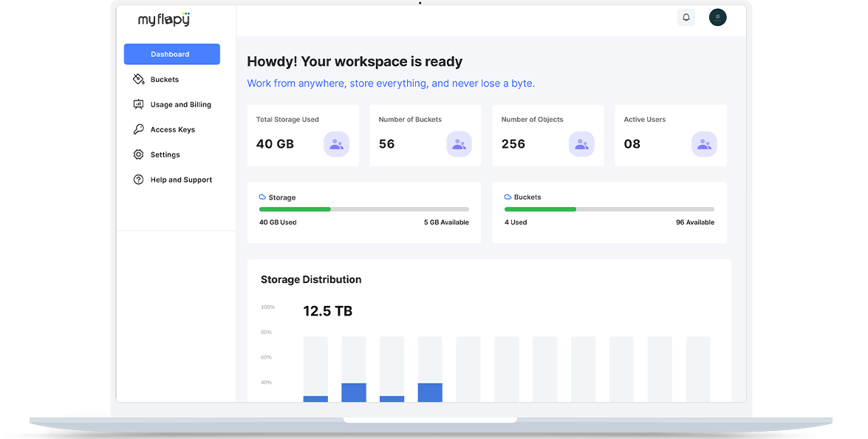Screen dimensions: 868x439
Task: Click the Buckets paint bucket icon
Action: [x=138, y=79]
